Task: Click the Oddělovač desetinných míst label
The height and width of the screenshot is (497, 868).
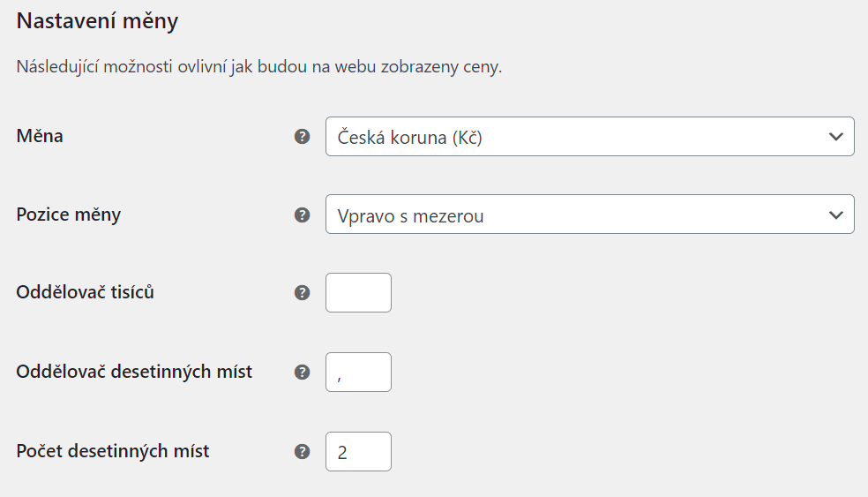Action: (x=134, y=372)
